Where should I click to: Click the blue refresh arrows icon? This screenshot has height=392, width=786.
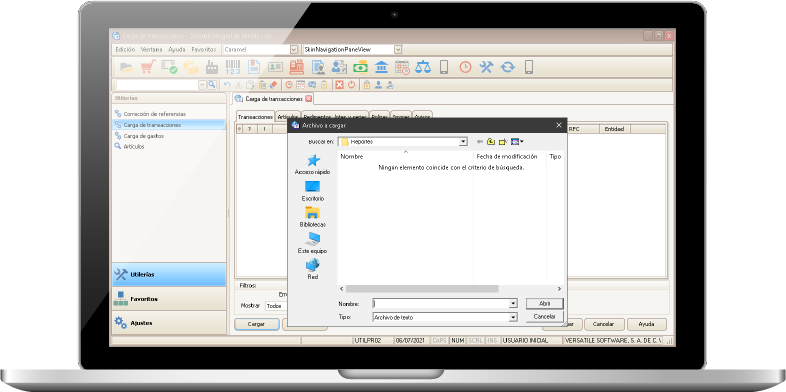[508, 67]
